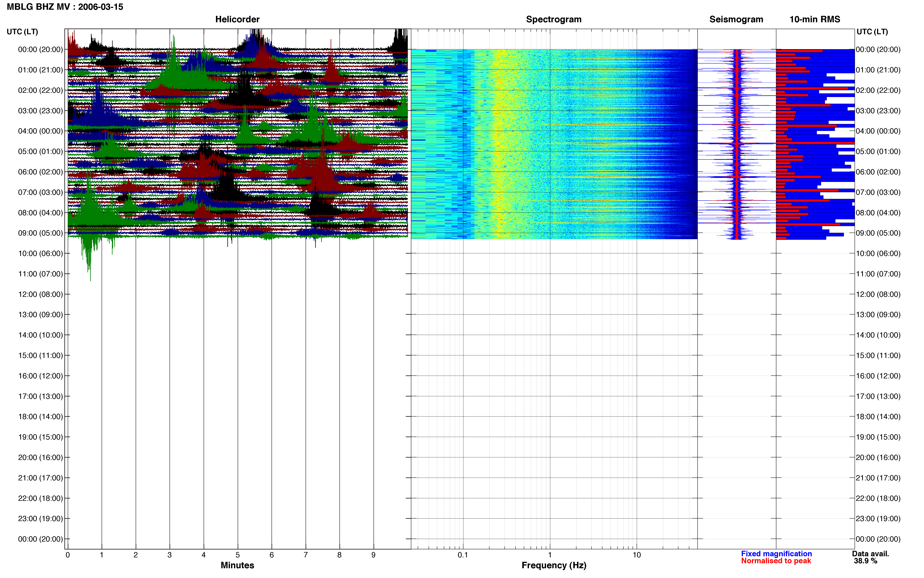The height and width of the screenshot is (578, 924).
Task: Click the left '14:00 (10:00)' time label
Action: (41, 335)
